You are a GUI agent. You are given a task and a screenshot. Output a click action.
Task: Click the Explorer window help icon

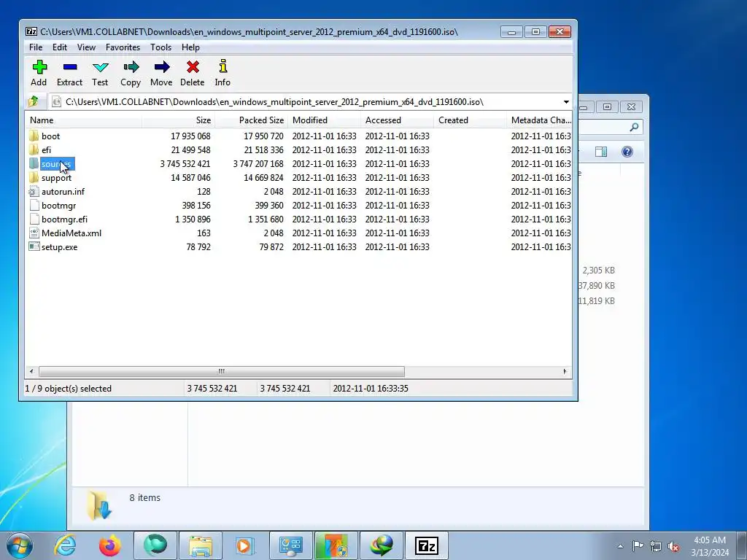point(627,152)
